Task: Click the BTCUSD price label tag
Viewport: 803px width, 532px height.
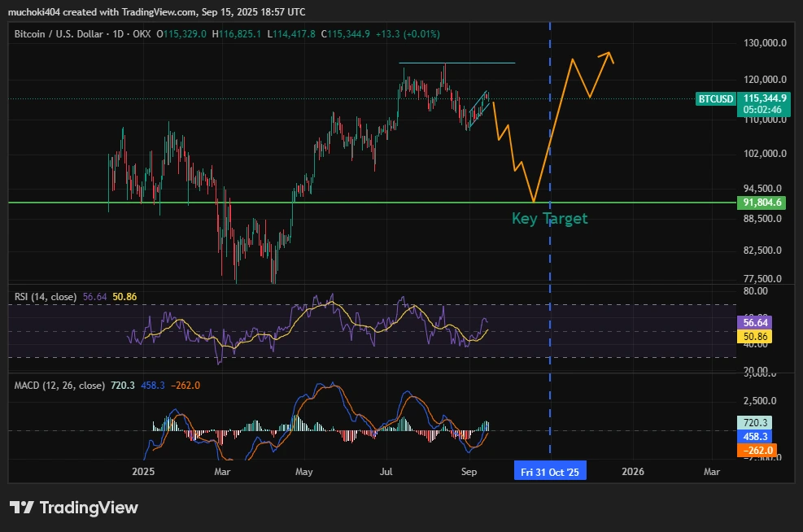Action: (716, 98)
